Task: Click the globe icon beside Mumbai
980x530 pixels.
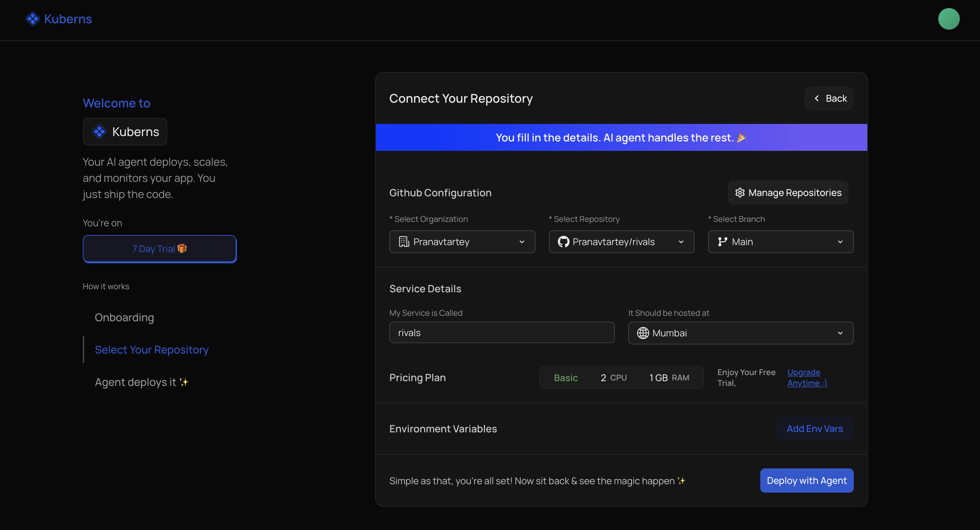Action: tap(642, 333)
